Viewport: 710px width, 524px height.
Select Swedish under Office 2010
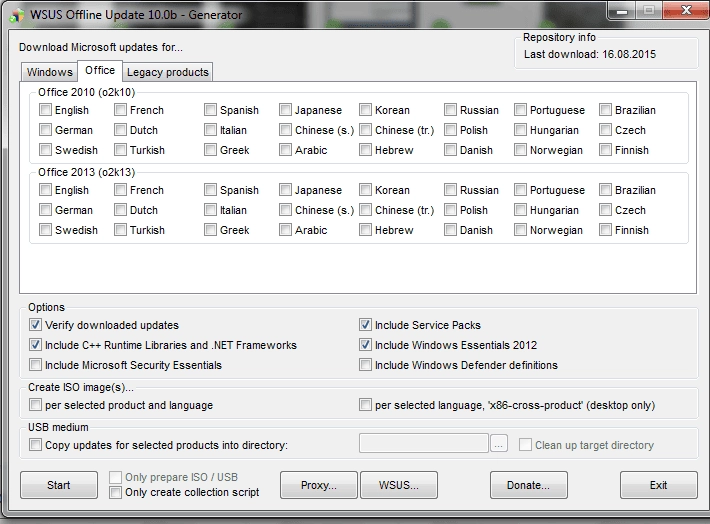pyautogui.click(x=45, y=150)
